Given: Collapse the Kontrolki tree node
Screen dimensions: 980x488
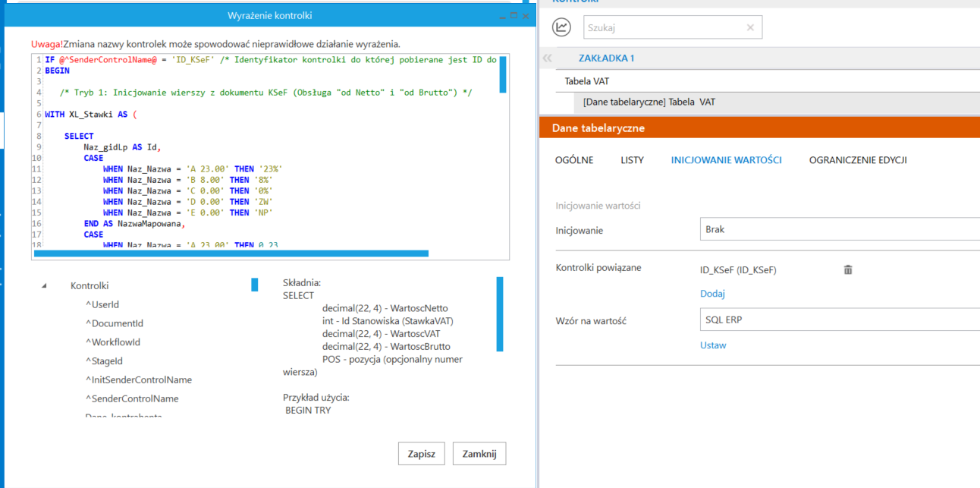Looking at the screenshot, I should pyautogui.click(x=43, y=286).
